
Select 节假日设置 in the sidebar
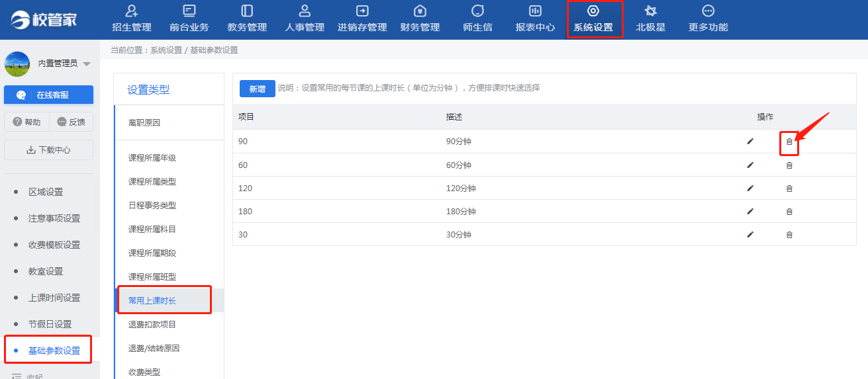(x=50, y=324)
